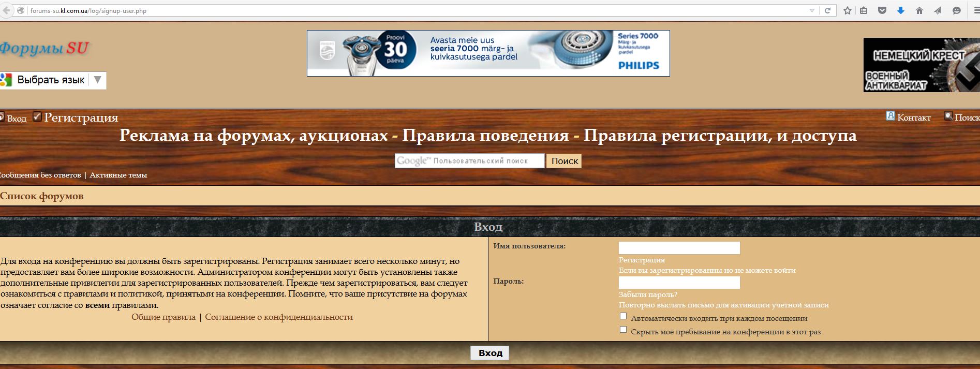Open the Выбрать язык language dropdown

[53, 80]
